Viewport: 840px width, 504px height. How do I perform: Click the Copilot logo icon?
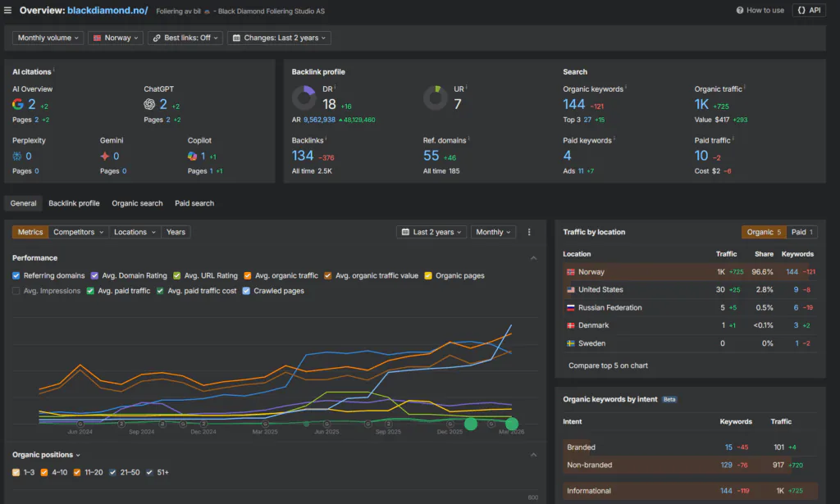[192, 156]
